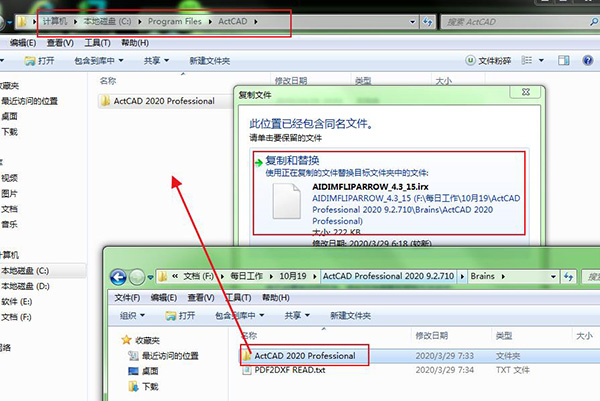
Task: Open 文件(F) menu in Brains window
Action: click(x=127, y=297)
